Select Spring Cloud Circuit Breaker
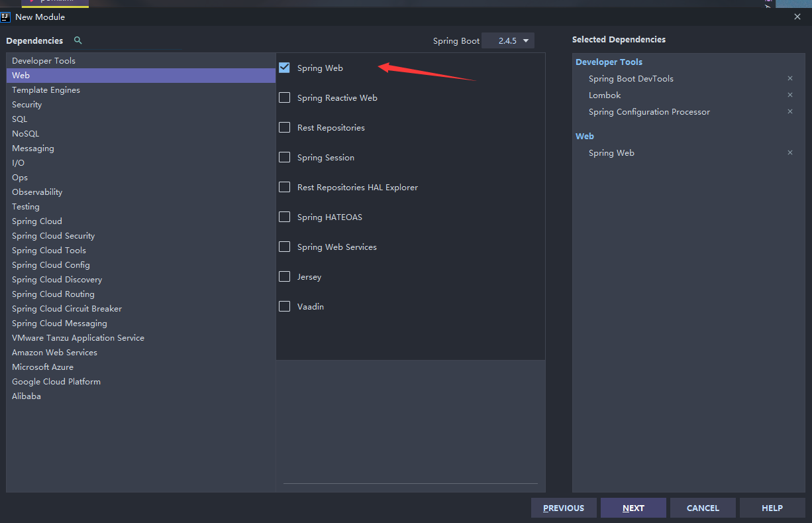Viewport: 812px width, 523px height. click(x=141, y=308)
